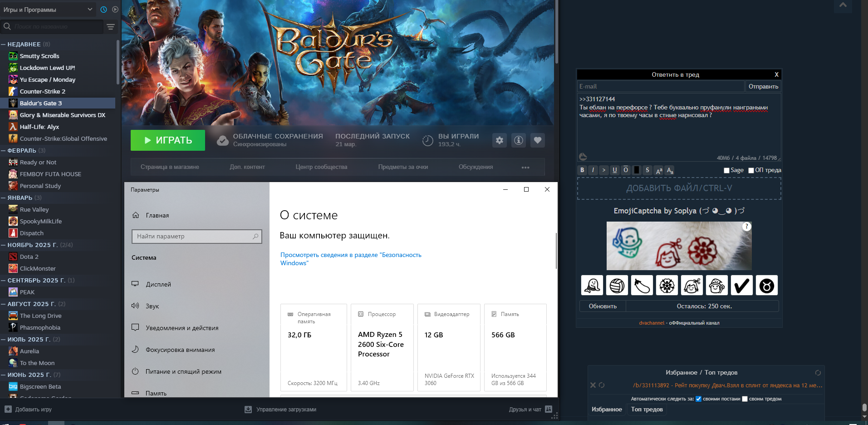868x425 pixels.
Task: Click the E-mail field in reply form
Action: click(661, 86)
